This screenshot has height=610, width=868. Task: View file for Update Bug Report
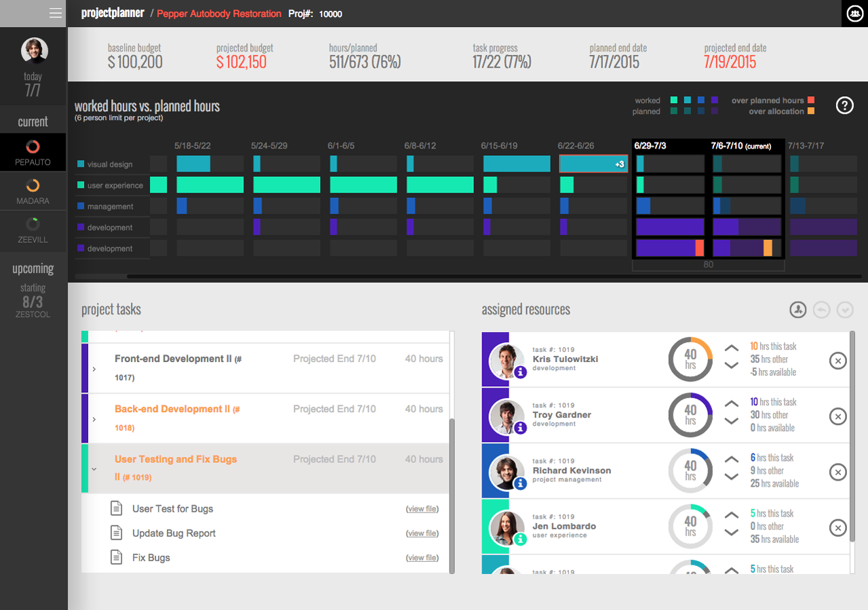point(422,533)
